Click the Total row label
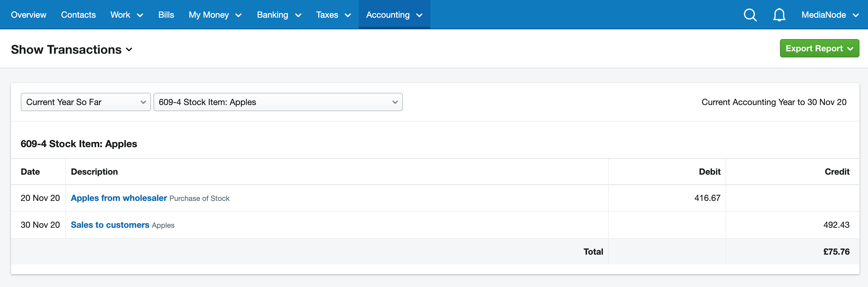 point(593,252)
